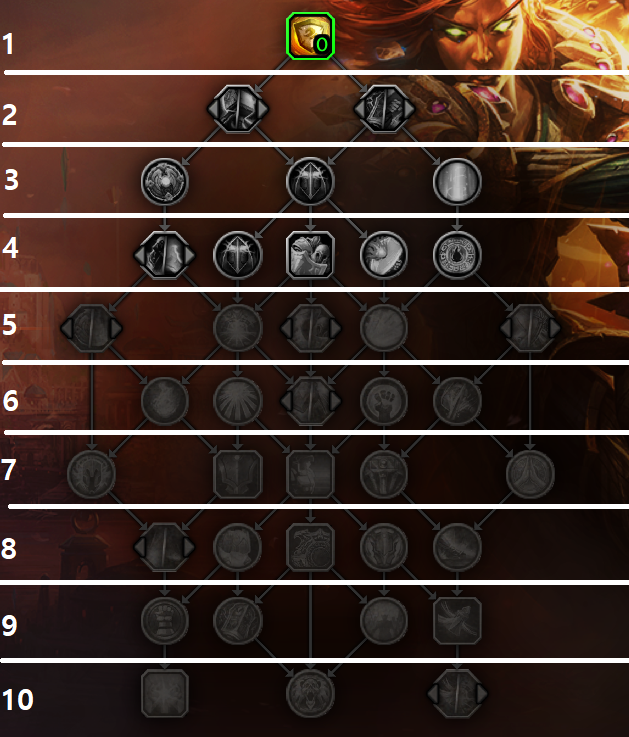The height and width of the screenshot is (737, 629).
Task: Select the horned helm talent in row 3
Action: point(310,181)
